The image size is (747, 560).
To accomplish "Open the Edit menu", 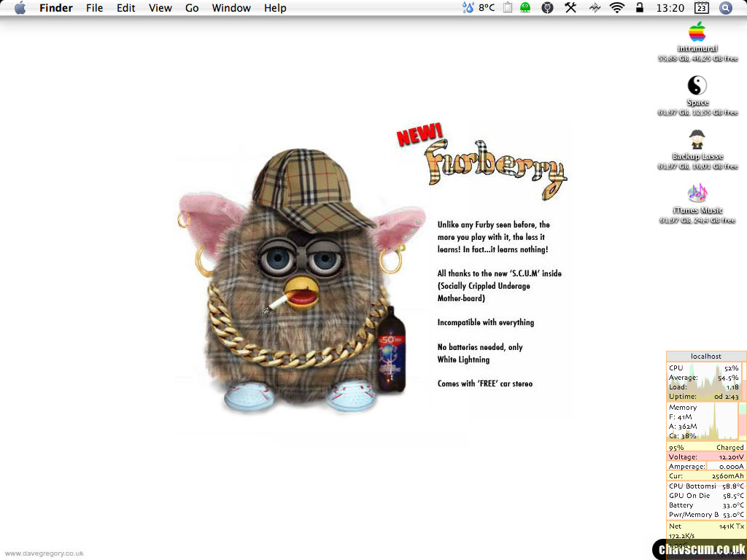I will [x=125, y=7].
